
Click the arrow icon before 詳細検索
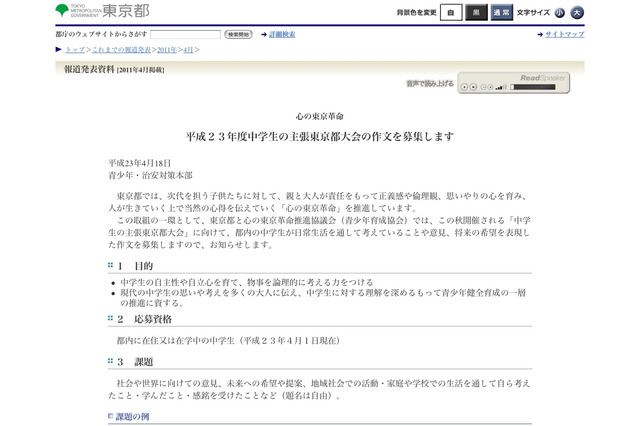pyautogui.click(x=264, y=35)
